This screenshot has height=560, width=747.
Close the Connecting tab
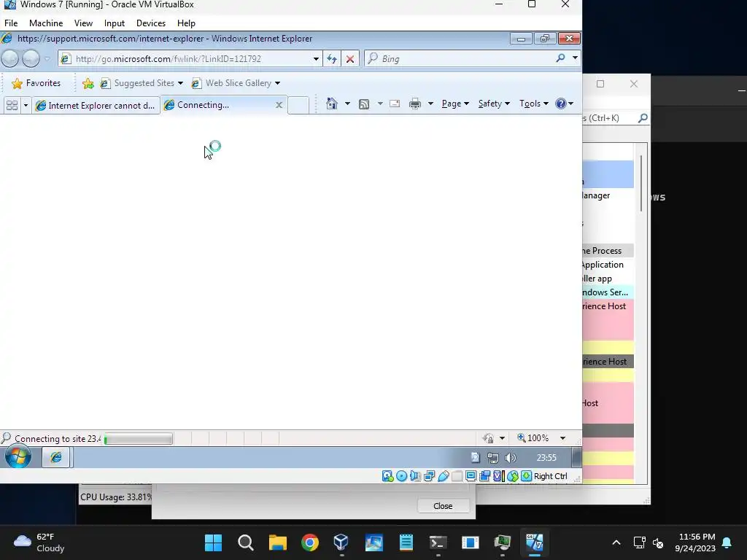click(279, 105)
